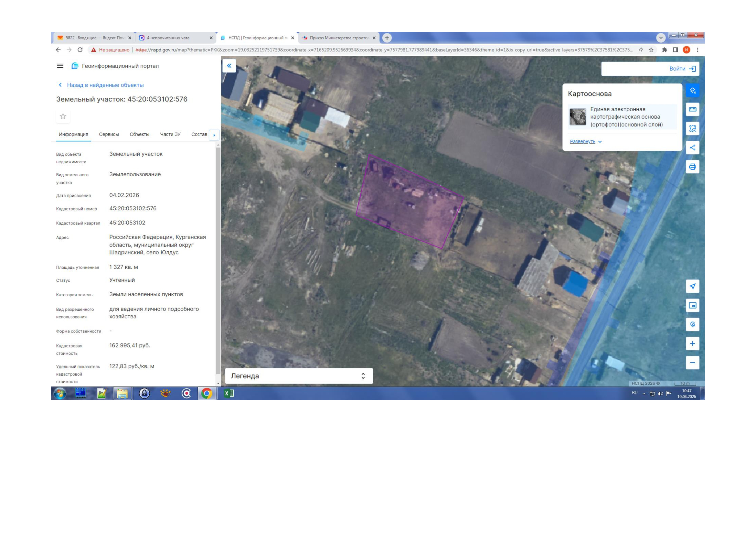Select the orthophoto base map thumbnail
This screenshot has height=535, width=756.
pyautogui.click(x=578, y=117)
